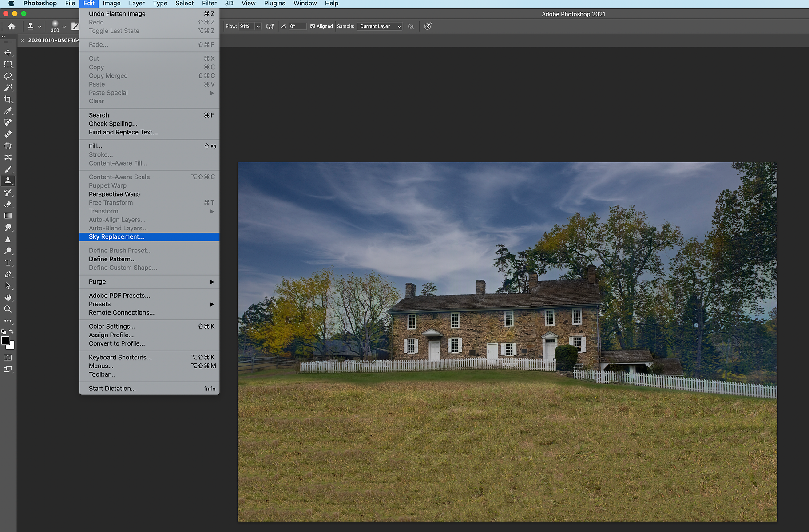
Task: Click the brush angle input field
Action: 297,26
